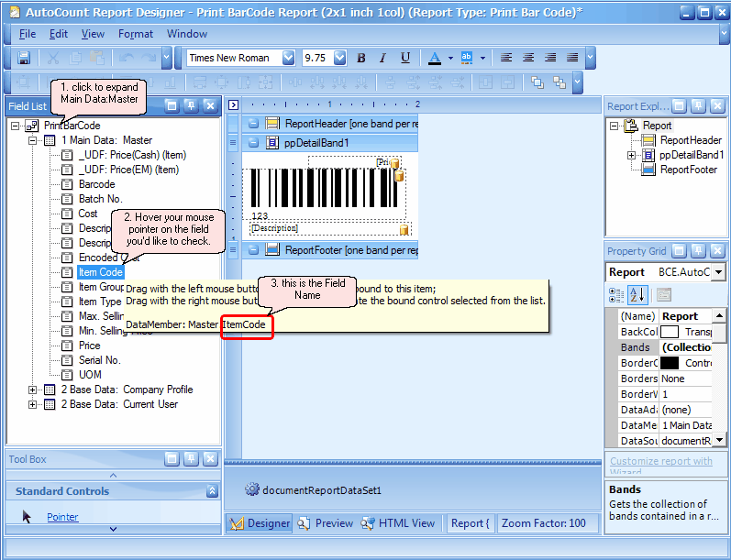Align text left
The height and width of the screenshot is (560, 731).
(x=505, y=58)
